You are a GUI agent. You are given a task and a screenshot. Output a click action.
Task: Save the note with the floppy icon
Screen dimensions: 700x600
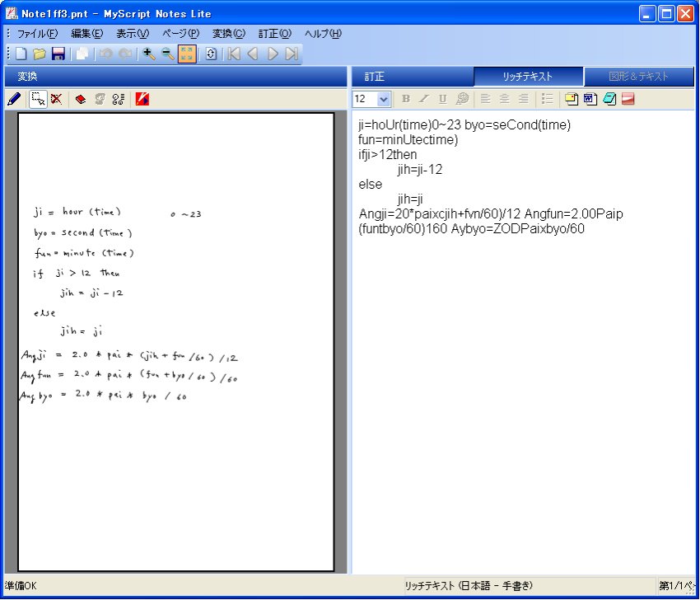pos(58,54)
